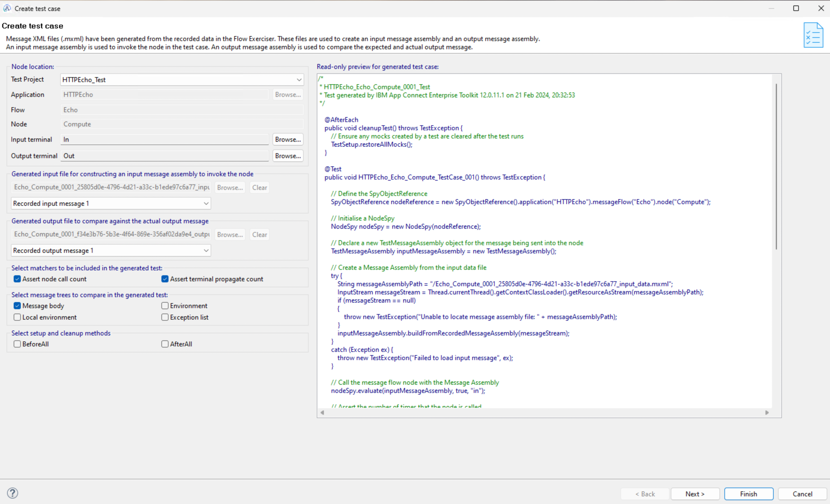Click the Flow Echo field
Viewport: 830px width, 504px height.
tap(182, 110)
